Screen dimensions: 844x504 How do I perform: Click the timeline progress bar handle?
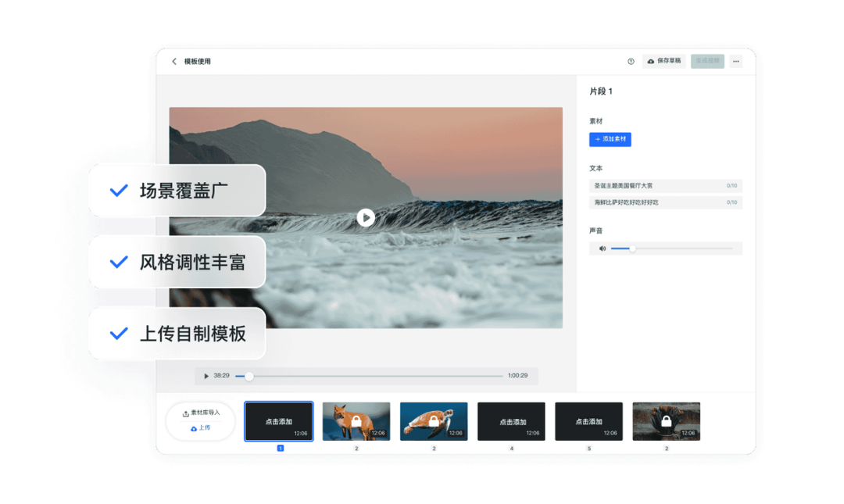click(249, 377)
